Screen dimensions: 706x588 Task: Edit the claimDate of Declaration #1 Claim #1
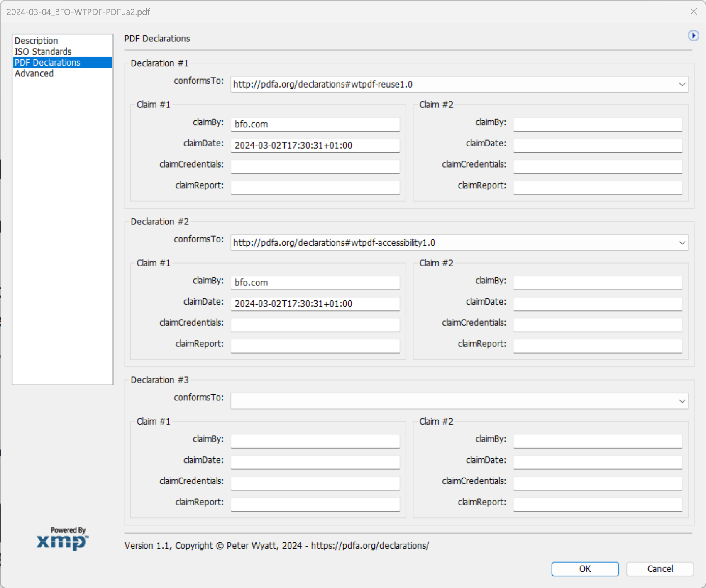point(315,145)
